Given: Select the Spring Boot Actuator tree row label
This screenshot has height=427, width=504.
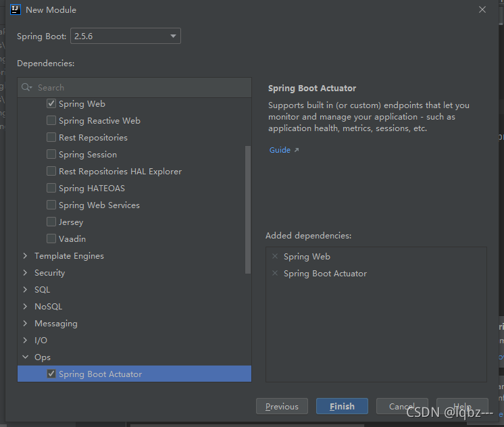Looking at the screenshot, I should [100, 374].
